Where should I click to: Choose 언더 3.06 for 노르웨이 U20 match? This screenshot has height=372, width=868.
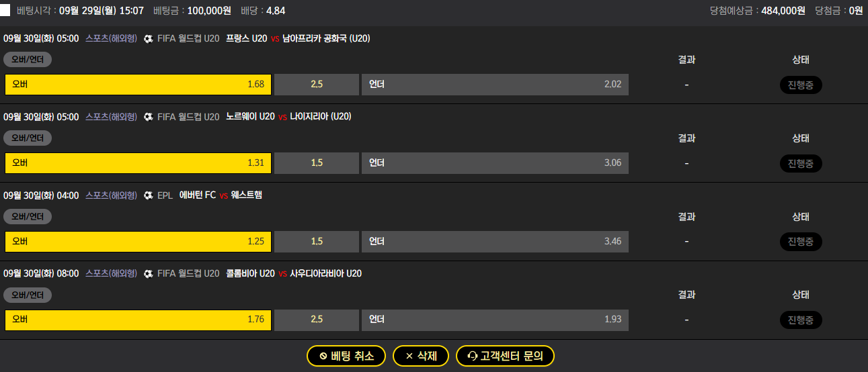[495, 163]
